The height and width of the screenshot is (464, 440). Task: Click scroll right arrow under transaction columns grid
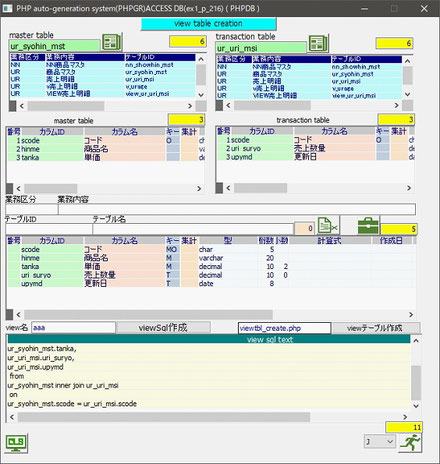[409, 188]
